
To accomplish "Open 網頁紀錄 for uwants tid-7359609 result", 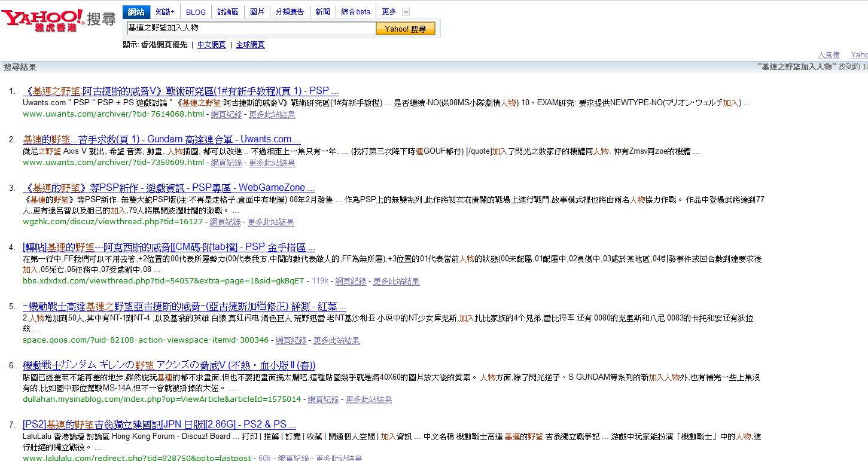I will click(x=226, y=163).
